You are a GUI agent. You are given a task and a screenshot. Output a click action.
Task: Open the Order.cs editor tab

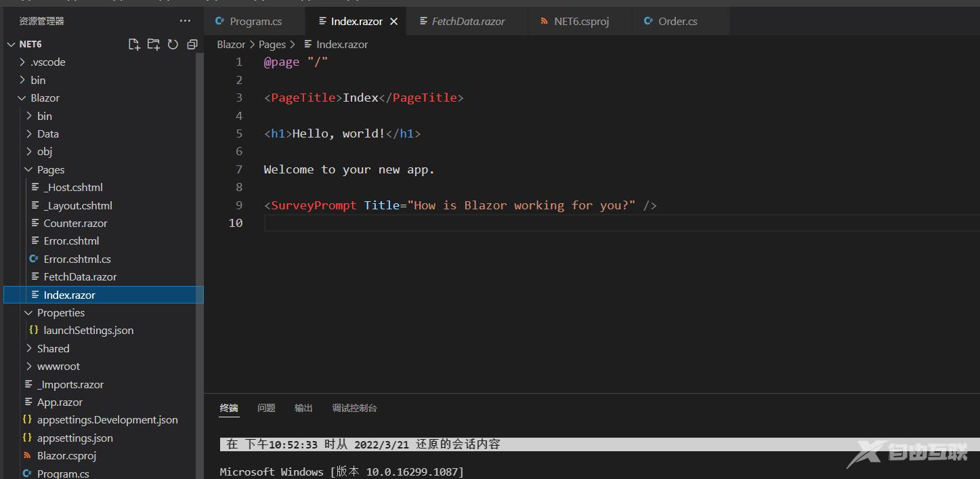[x=677, y=22]
